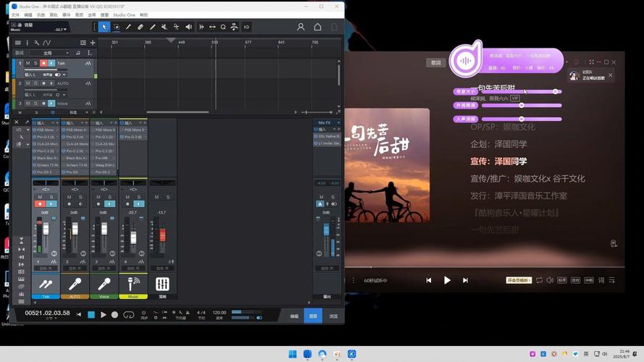Adjust the bottom purple slider

[522, 119]
